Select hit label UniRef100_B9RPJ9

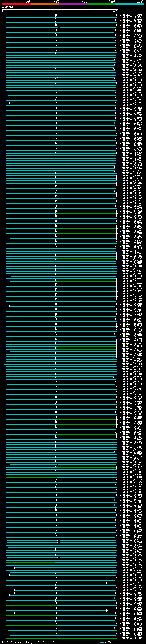click(x=131, y=347)
